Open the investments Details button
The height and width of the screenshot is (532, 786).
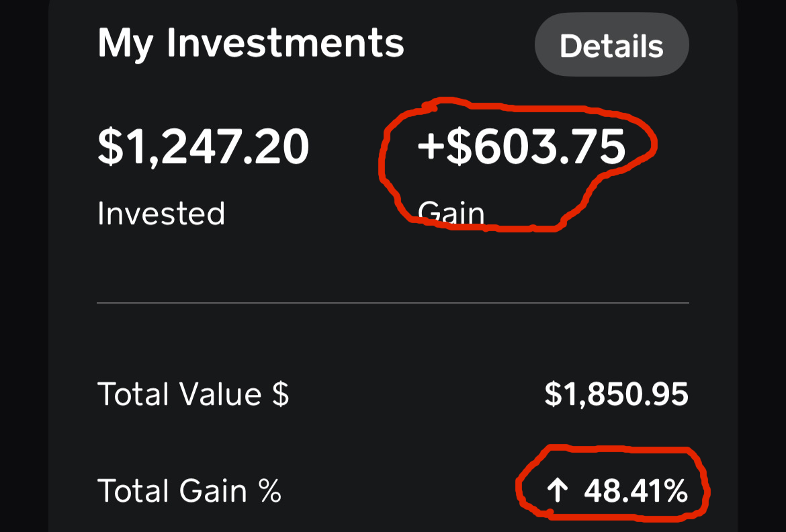[x=611, y=46]
